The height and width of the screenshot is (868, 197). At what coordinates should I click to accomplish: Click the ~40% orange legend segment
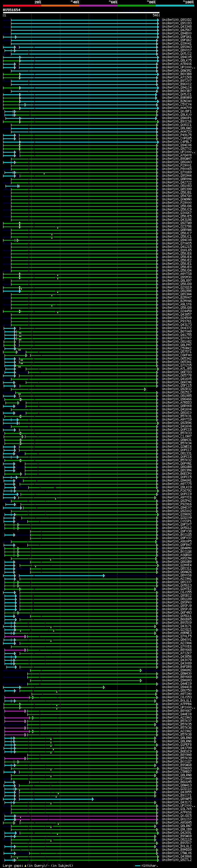(61, 6)
